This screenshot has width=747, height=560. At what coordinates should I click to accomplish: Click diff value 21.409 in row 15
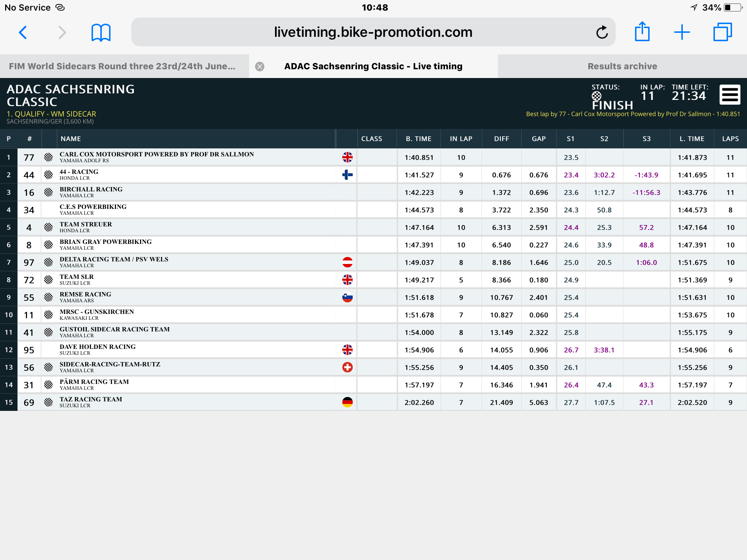pyautogui.click(x=502, y=402)
